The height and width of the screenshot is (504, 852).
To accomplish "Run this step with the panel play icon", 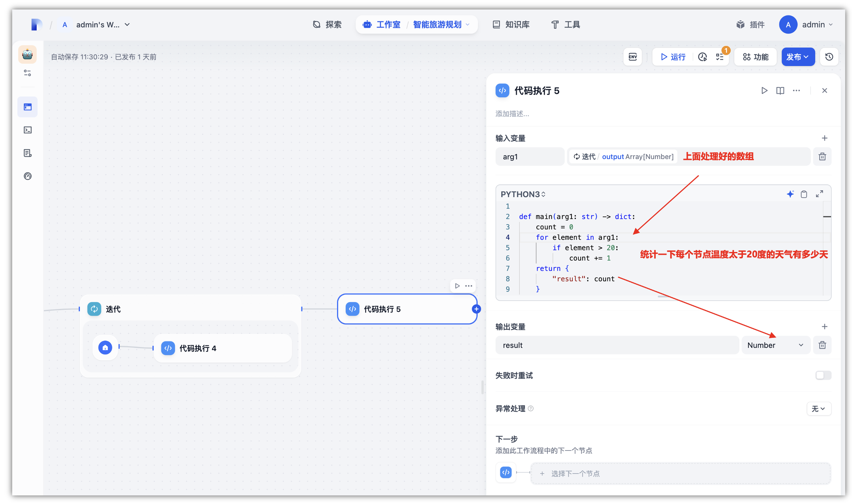I will click(x=764, y=91).
